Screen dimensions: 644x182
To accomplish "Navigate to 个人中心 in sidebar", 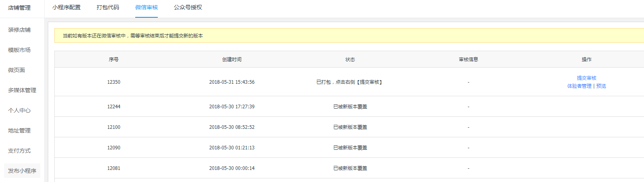I will click(19, 110).
